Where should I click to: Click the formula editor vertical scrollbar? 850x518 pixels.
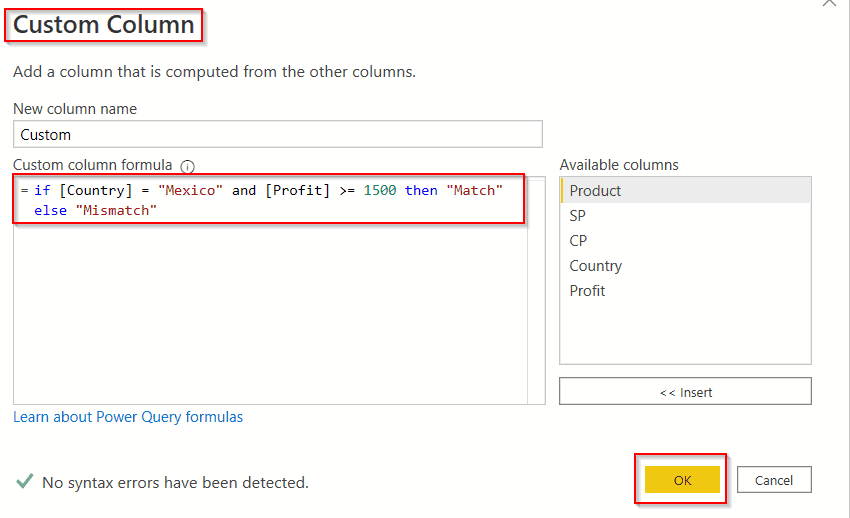536,290
